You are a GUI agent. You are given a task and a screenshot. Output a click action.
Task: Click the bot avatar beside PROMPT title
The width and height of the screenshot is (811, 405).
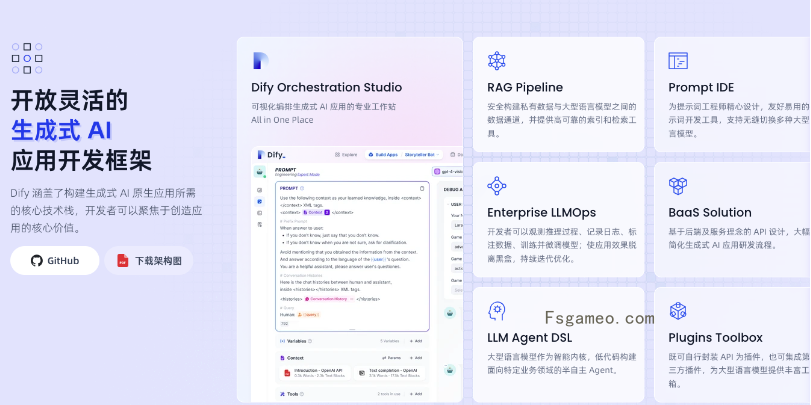click(x=260, y=172)
